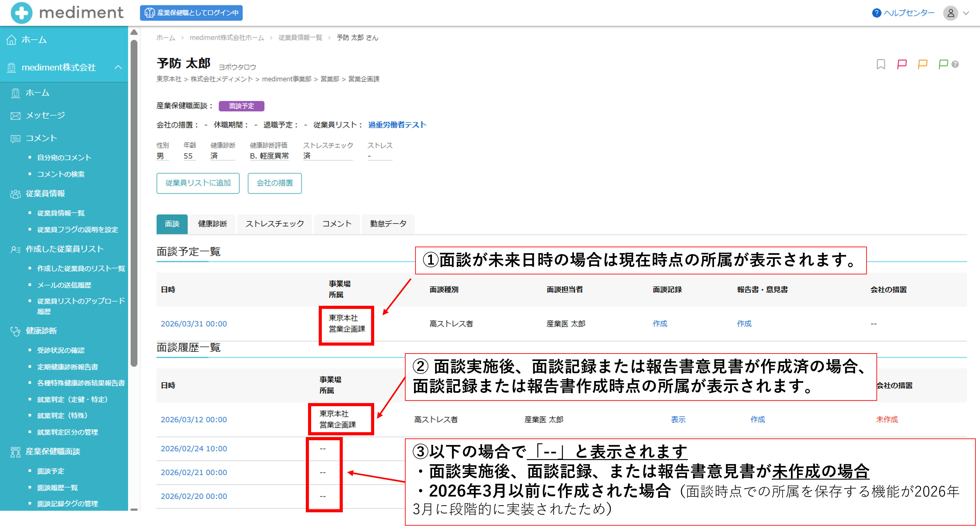
Task: Click the 従業員リストに追加 button
Action: pos(198,183)
